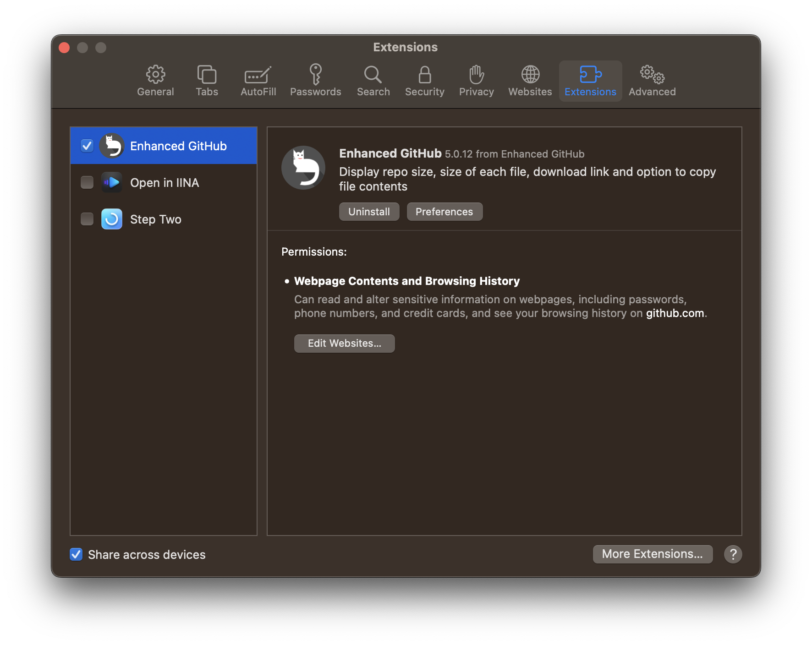
Task: Select the Open in IINA row label
Action: click(x=165, y=182)
